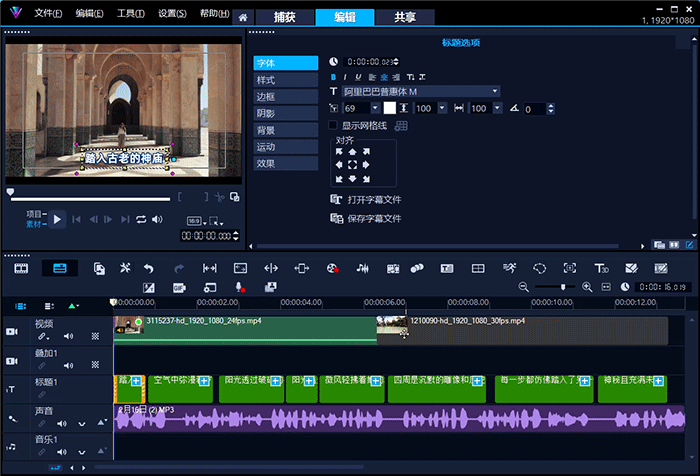
Task: Switch to storyboard view icon
Action: pyautogui.click(x=21, y=268)
